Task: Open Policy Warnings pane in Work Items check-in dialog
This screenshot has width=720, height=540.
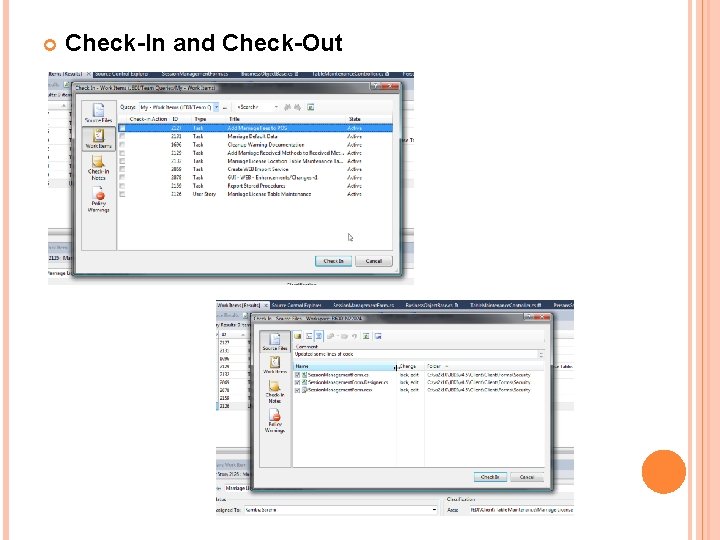Action: click(98, 200)
